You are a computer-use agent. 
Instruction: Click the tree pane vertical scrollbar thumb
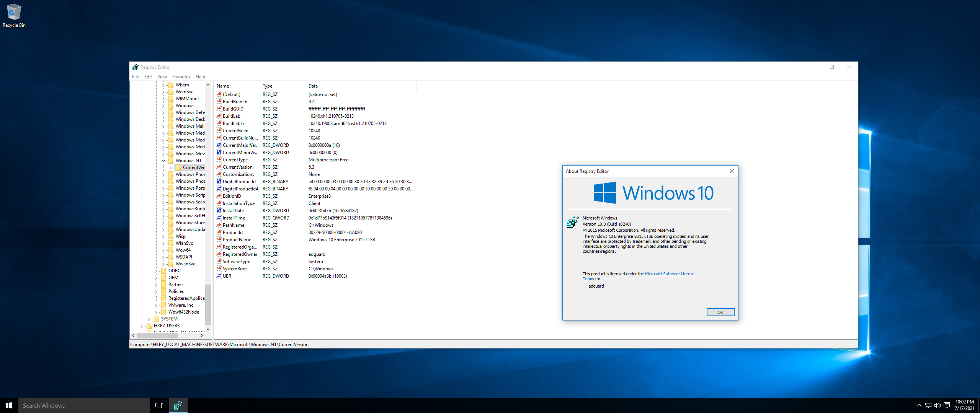pos(208,304)
